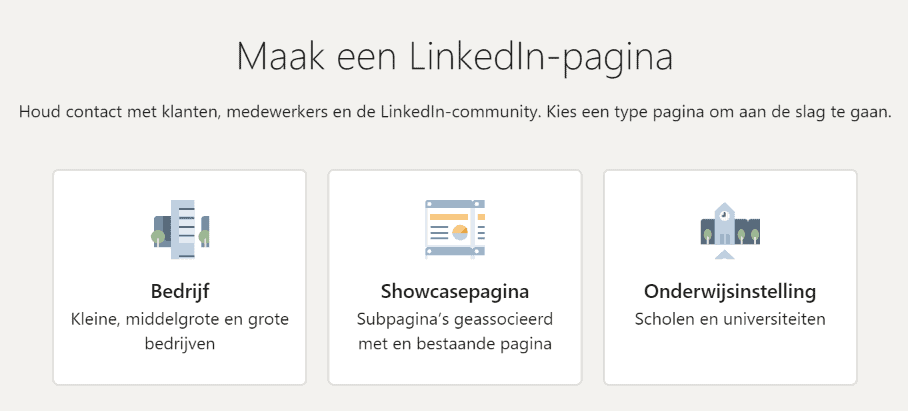Choose the Showcasepagina title
Screen dimensions: 908x411
pos(454,292)
